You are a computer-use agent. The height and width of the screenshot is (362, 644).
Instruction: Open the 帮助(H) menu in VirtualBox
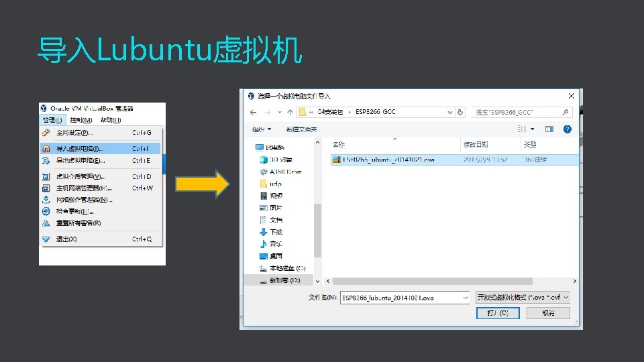pos(111,120)
